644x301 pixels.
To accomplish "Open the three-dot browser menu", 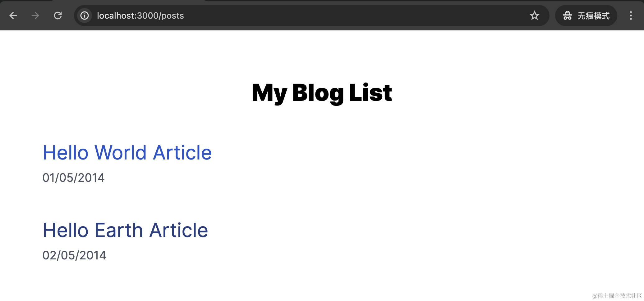I will (631, 16).
